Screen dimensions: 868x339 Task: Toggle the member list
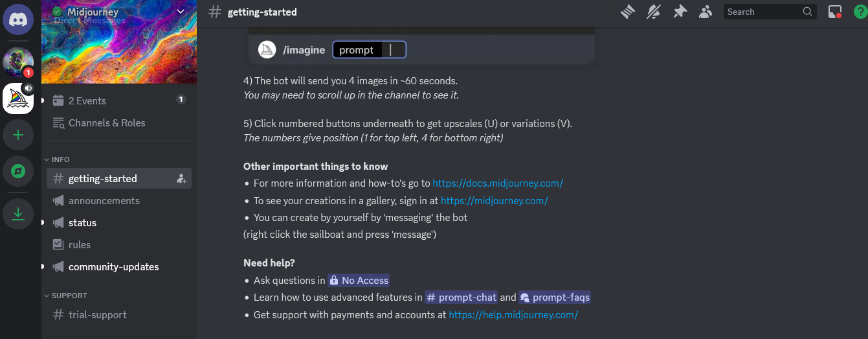click(x=706, y=12)
